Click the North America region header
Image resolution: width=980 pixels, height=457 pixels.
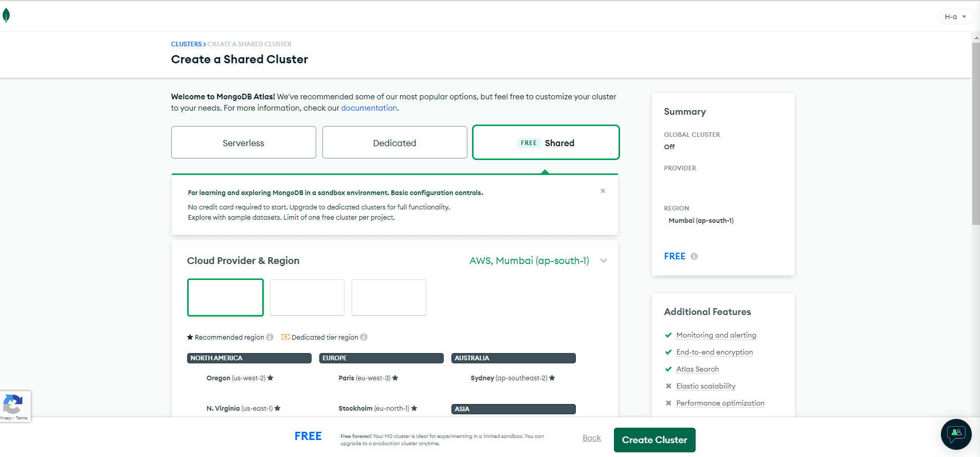click(249, 358)
